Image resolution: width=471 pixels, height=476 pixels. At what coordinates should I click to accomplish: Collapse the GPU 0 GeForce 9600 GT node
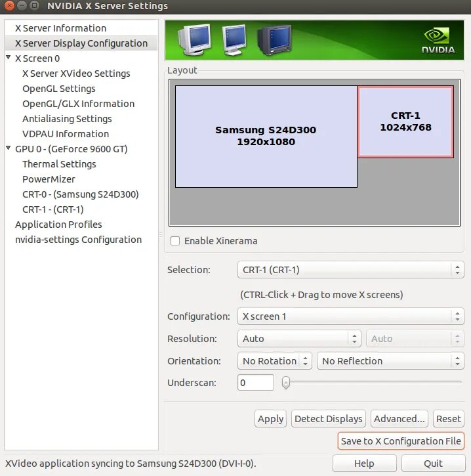click(x=9, y=148)
